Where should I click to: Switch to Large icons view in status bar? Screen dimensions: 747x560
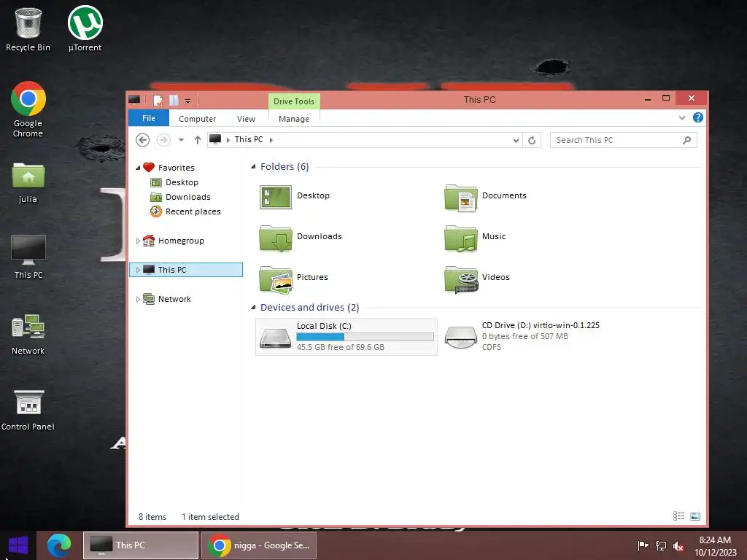(x=695, y=516)
